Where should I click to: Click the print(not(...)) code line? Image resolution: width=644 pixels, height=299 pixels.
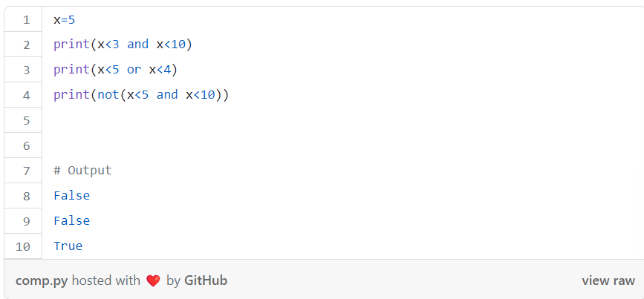[x=141, y=95]
